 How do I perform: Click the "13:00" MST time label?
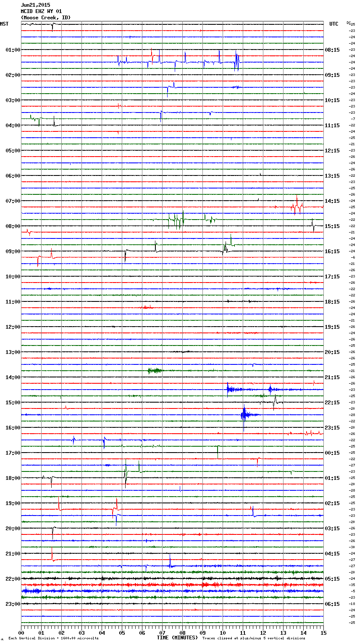click(x=13, y=352)
